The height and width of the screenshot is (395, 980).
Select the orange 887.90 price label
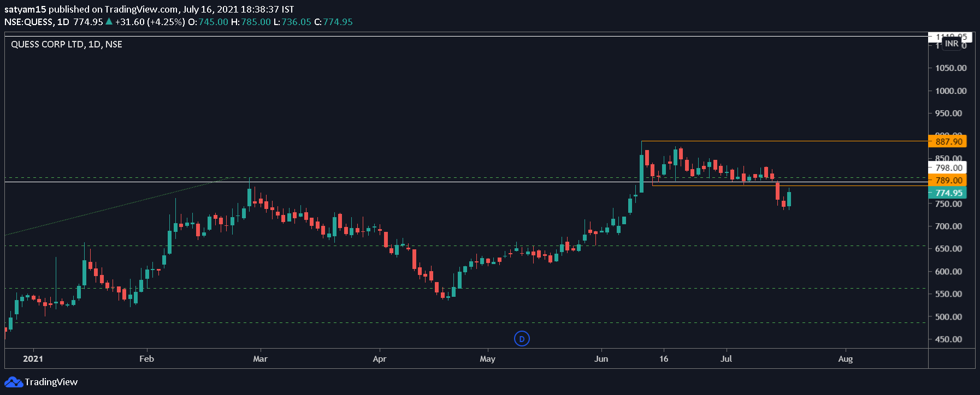pyautogui.click(x=948, y=141)
